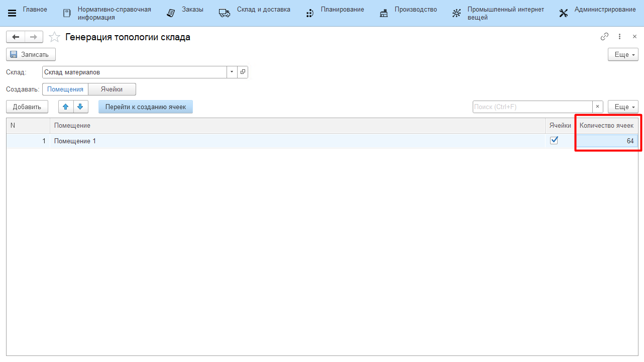Clear the search field with the x
This screenshot has width=644, height=362.
coord(598,107)
